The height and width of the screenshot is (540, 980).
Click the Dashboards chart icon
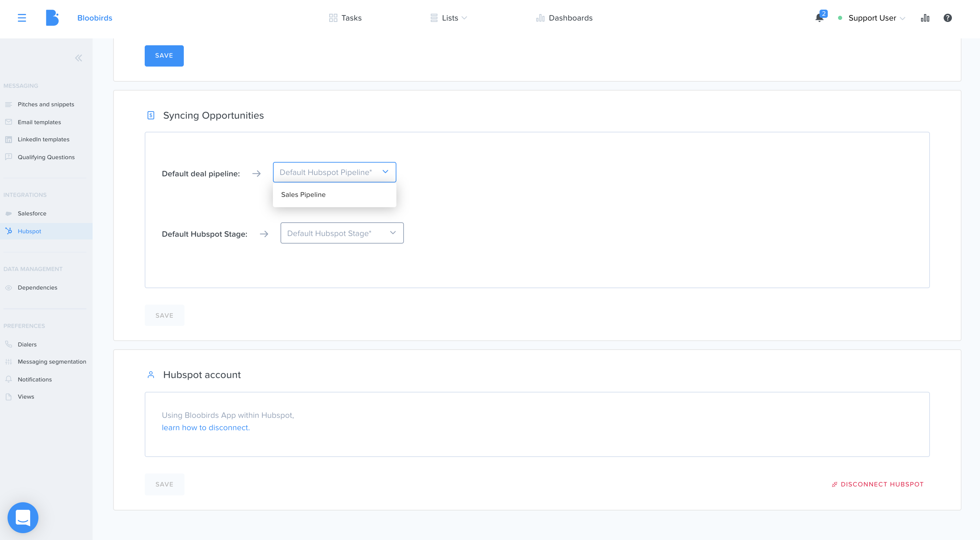click(x=540, y=18)
